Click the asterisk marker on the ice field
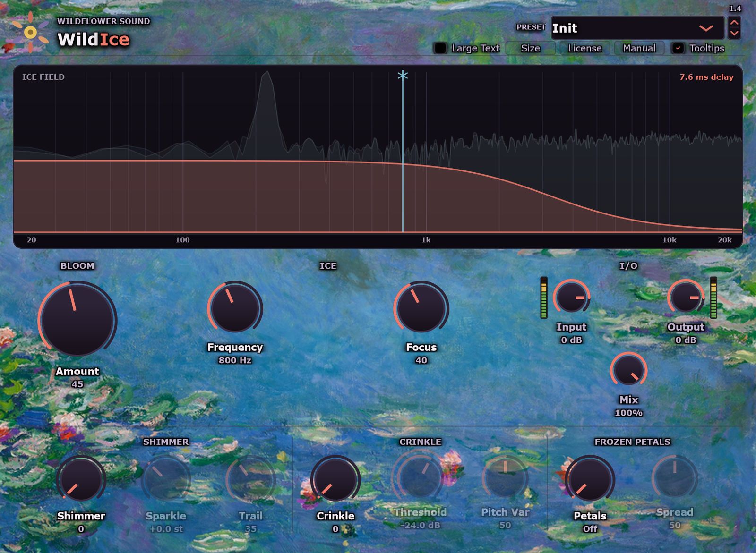Viewport: 756px width, 553px height. point(403,75)
